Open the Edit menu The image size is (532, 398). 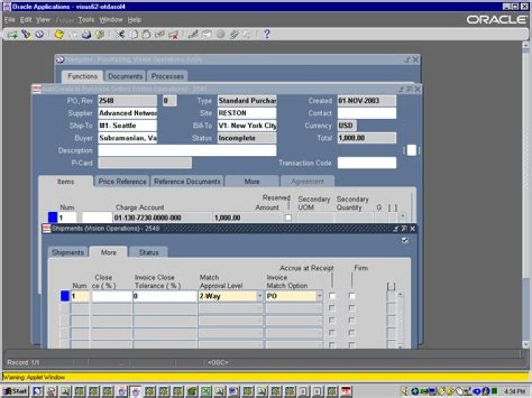coord(25,20)
